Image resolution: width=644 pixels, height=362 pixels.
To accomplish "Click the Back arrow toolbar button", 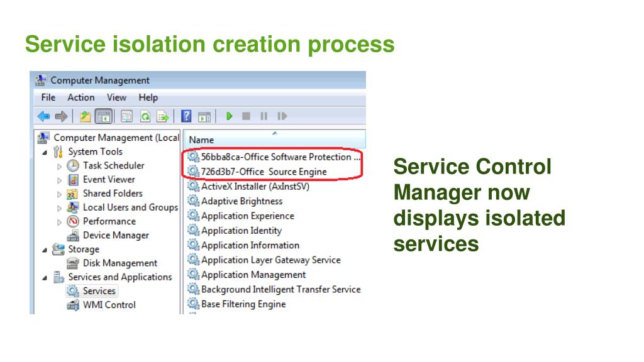I will pos(43,116).
